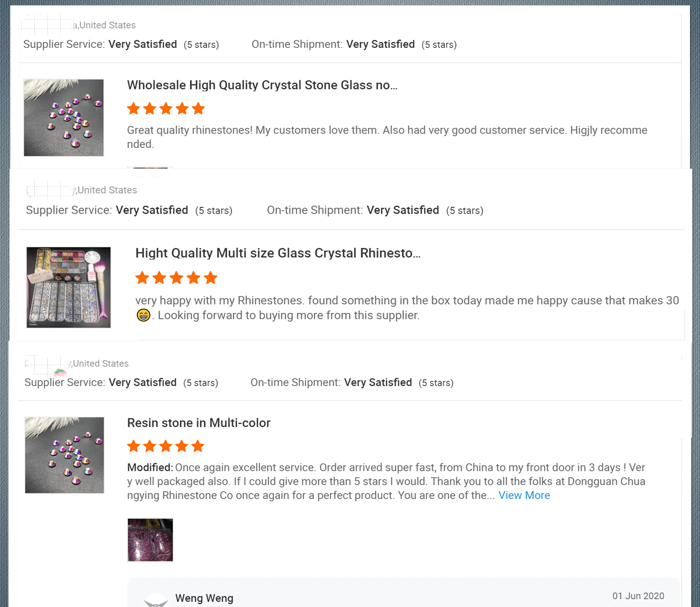Open the Wholesale High Quality Crystal Stone product title
Viewport: 700px width, 607px height.
point(262,85)
